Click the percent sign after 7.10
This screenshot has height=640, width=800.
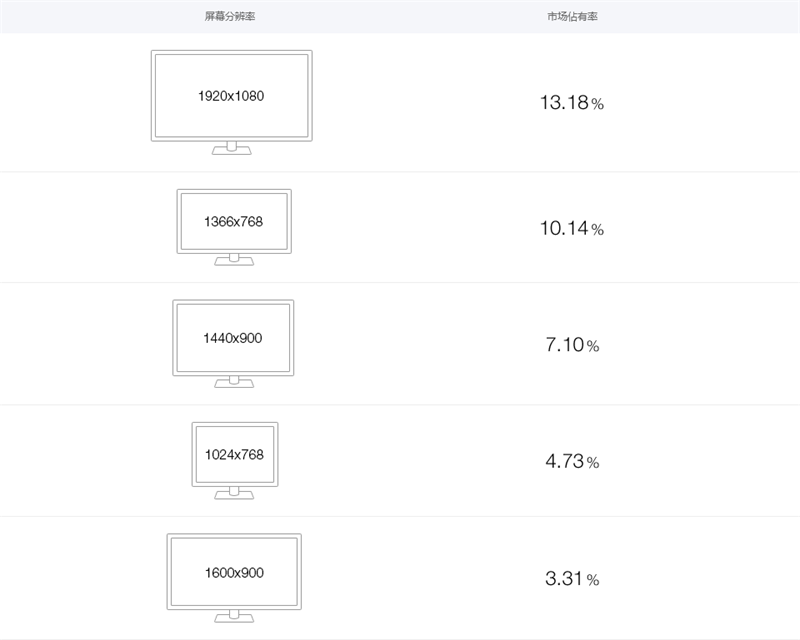click(593, 346)
